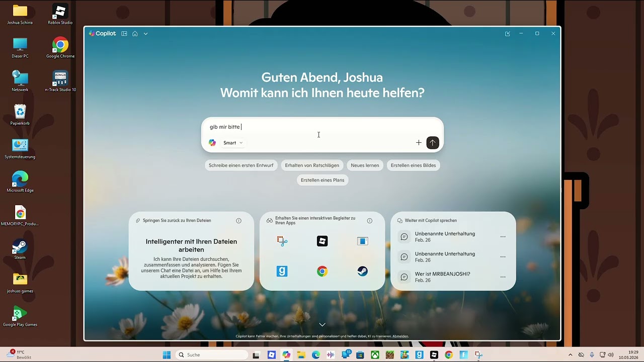
Task: Open the Smart mode dropdown
Action: 233,143
